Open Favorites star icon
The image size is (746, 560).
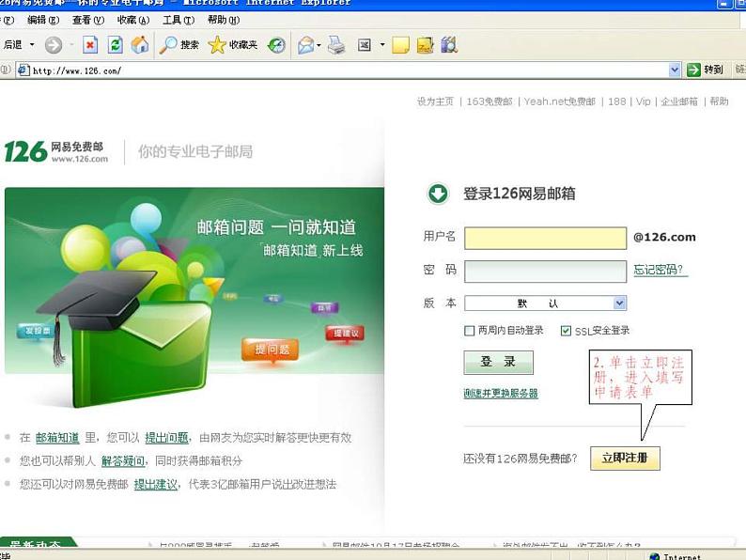(x=233, y=45)
